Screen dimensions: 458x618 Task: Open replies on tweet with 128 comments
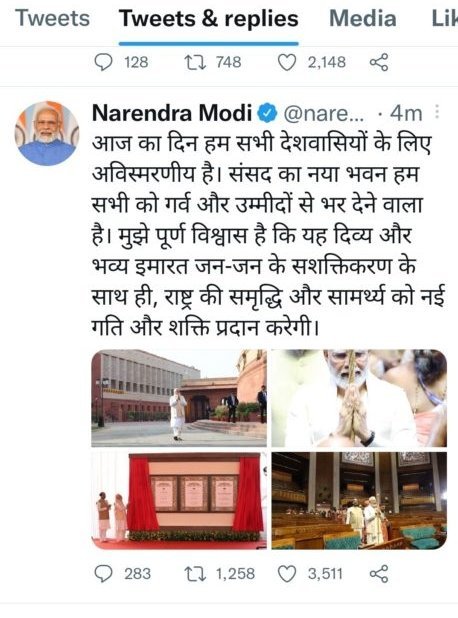[x=104, y=62]
